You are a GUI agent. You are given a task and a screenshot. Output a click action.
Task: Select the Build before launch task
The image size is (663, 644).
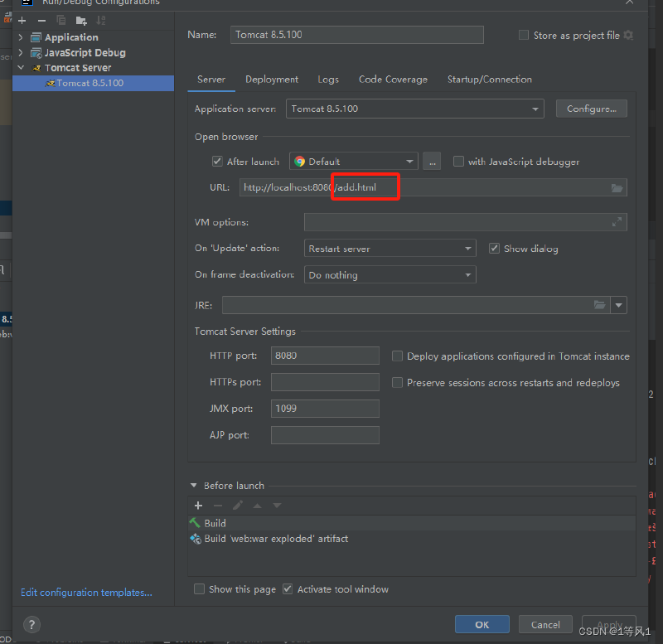click(x=412, y=523)
